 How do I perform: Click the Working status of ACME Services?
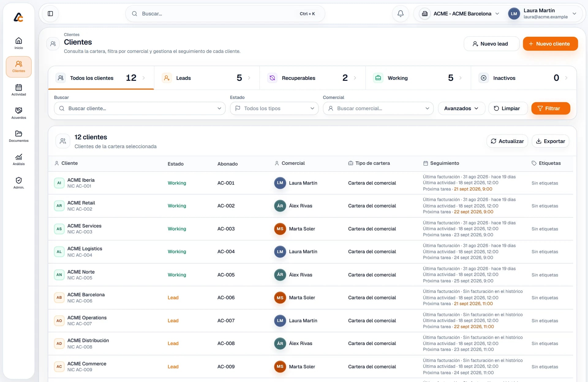177,229
